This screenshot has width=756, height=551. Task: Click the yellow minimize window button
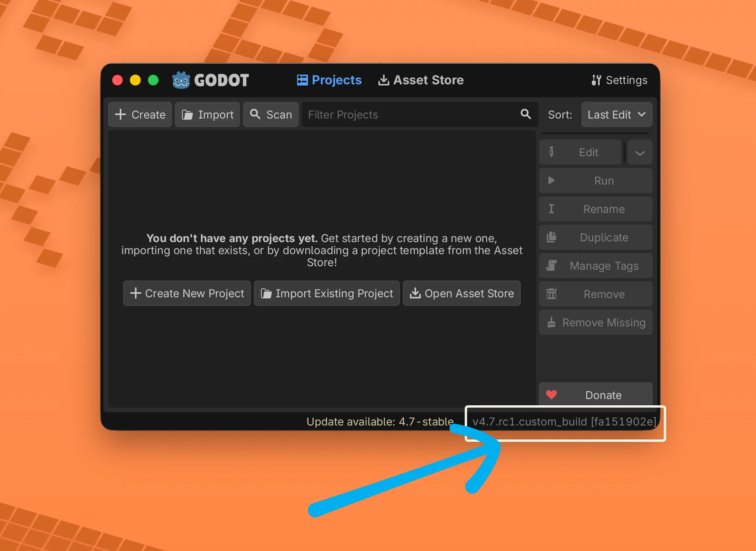click(x=135, y=80)
